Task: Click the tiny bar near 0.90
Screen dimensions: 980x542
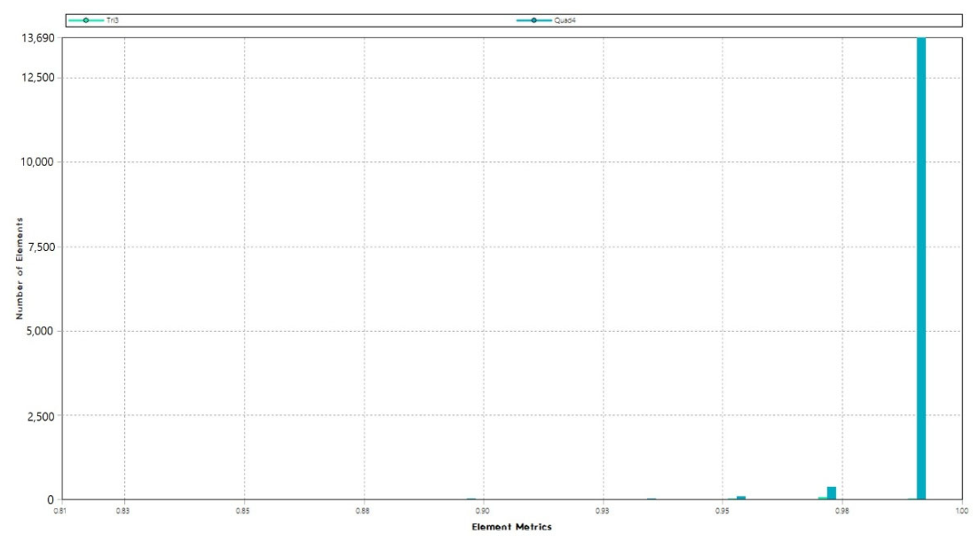Action: [x=471, y=499]
